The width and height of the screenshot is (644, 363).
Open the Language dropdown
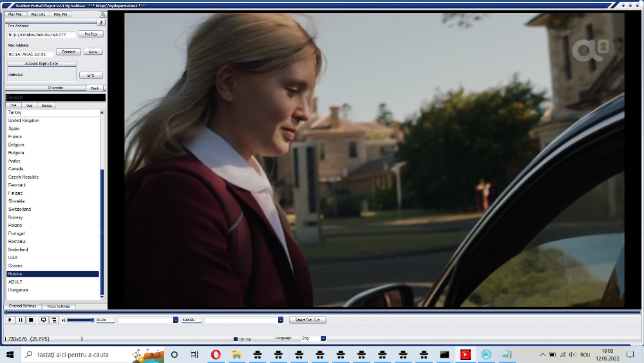point(323,338)
